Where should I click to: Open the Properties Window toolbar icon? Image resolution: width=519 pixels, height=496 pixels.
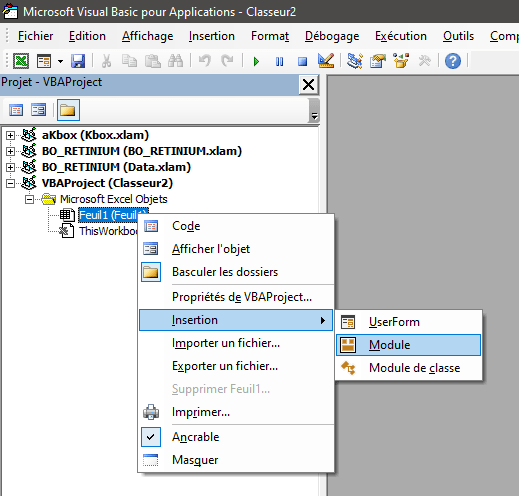click(378, 61)
